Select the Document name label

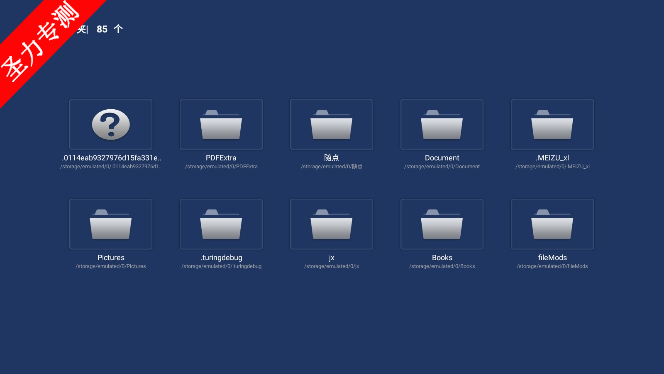coord(442,158)
